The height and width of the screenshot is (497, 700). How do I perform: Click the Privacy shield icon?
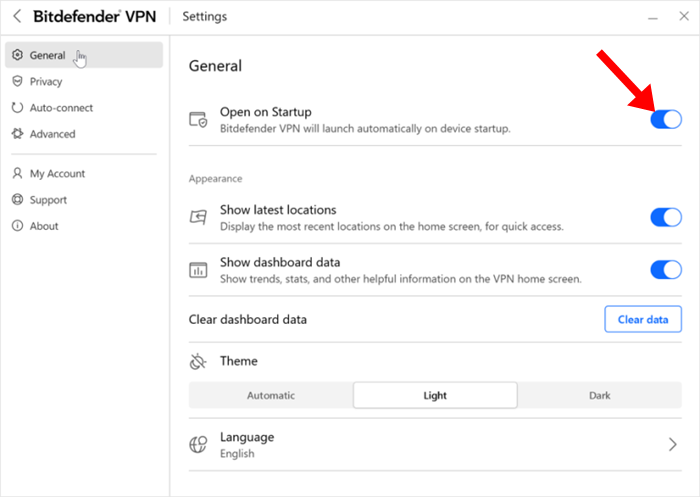(x=17, y=81)
